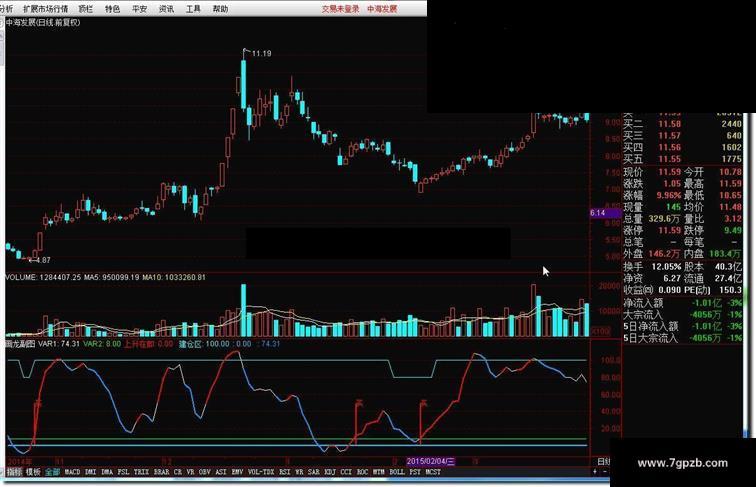
Task: Click the 买四 bid price 11.56
Action: (x=669, y=147)
